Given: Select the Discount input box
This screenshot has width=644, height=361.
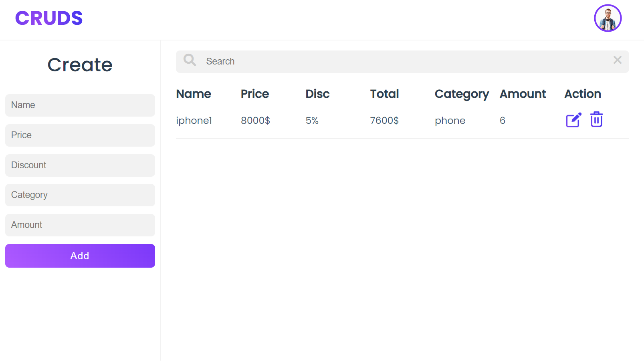Looking at the screenshot, I should pyautogui.click(x=80, y=165).
